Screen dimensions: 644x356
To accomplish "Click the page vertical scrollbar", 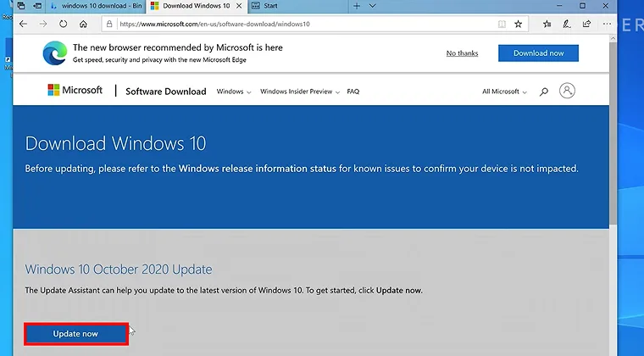I will tap(613, 133).
